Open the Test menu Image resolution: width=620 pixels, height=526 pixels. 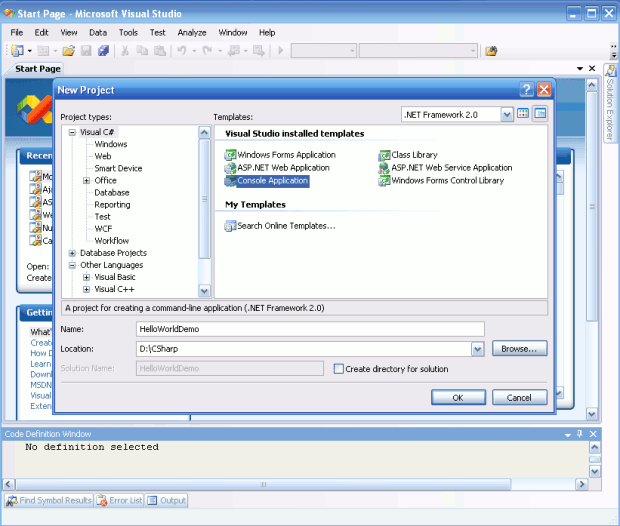pos(157,32)
